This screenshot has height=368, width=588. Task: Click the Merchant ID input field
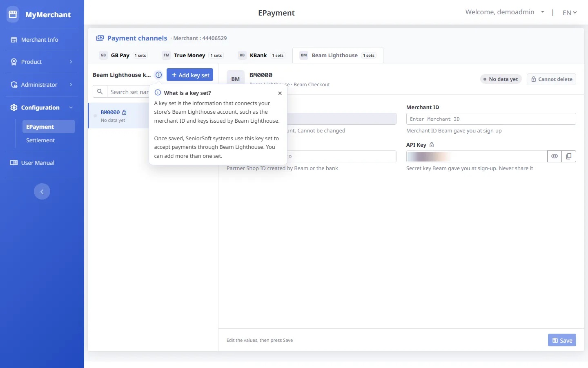(491, 119)
